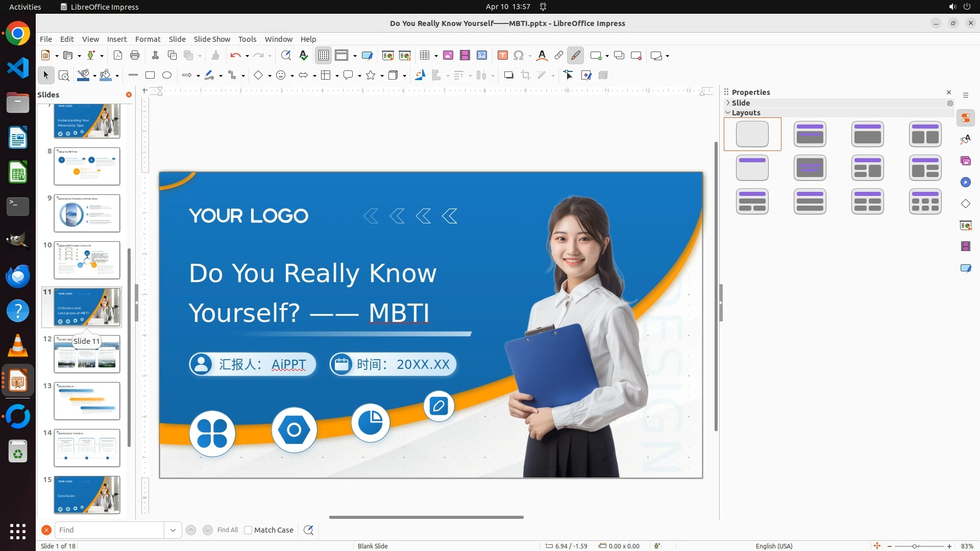Expand the Slide properties section

728,103
